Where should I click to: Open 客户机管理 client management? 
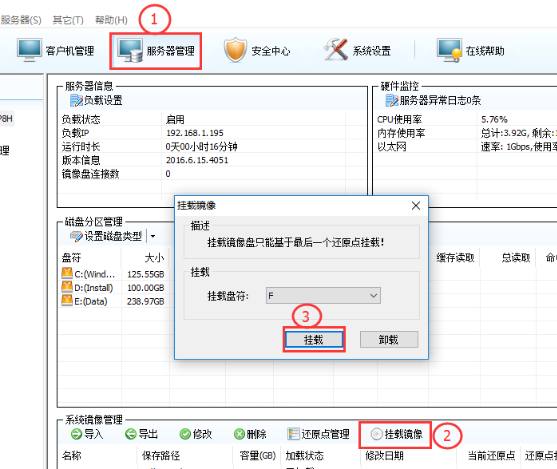pyautogui.click(x=55, y=51)
